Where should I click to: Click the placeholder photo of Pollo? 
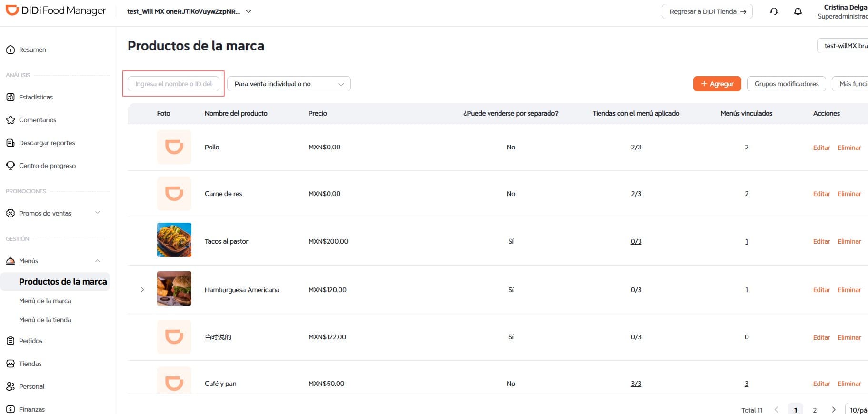(174, 147)
